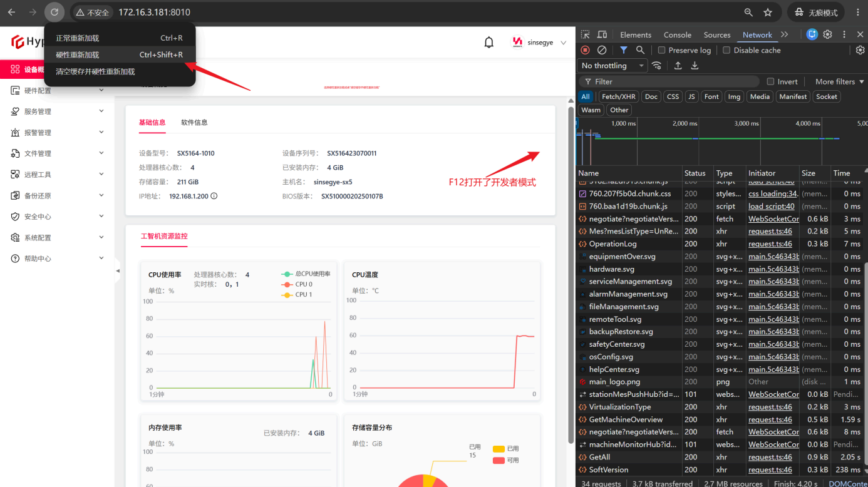Expand the 系统配置 sidebar menu chevron
Image resolution: width=868 pixels, height=487 pixels.
click(101, 237)
